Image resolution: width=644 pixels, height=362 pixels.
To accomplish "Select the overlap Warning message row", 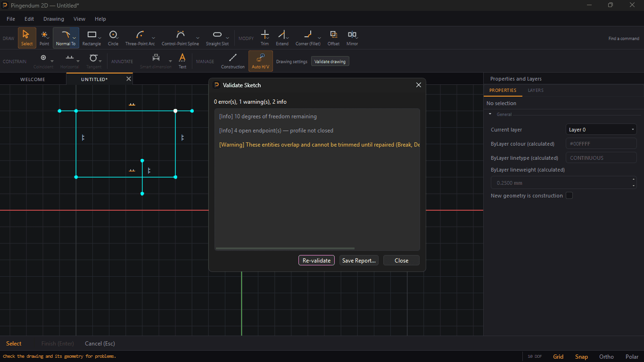I will (x=317, y=145).
